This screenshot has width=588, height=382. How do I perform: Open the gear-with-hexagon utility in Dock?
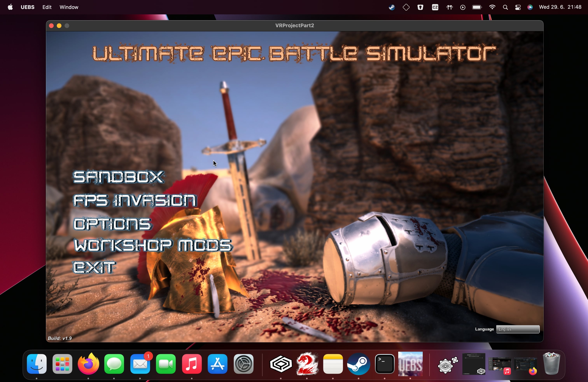click(x=448, y=364)
